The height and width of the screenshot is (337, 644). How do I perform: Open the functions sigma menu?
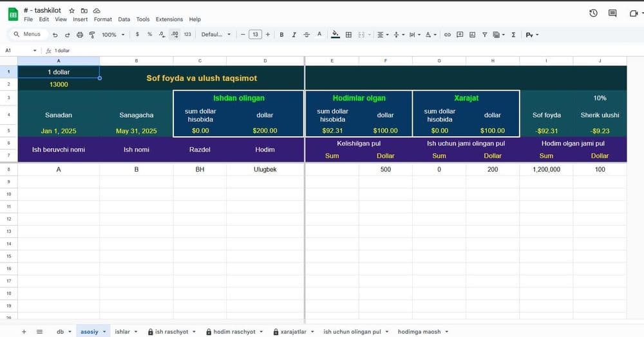pyautogui.click(x=513, y=35)
